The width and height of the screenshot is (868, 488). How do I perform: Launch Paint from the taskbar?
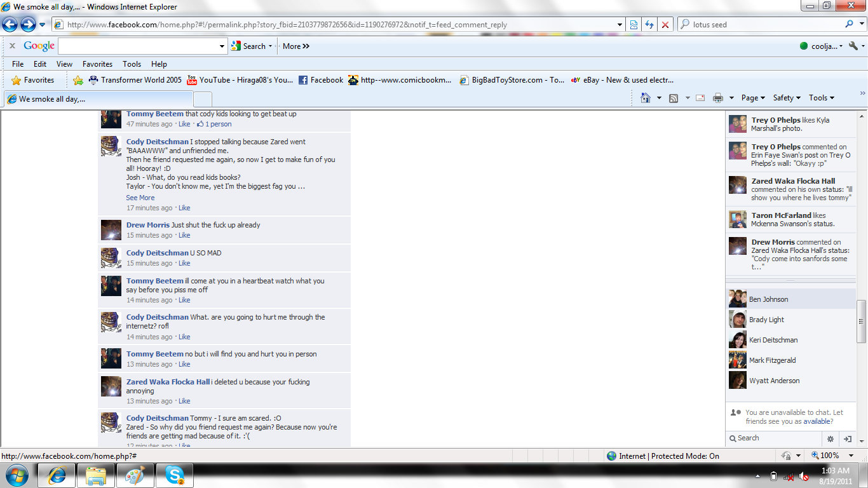(135, 475)
